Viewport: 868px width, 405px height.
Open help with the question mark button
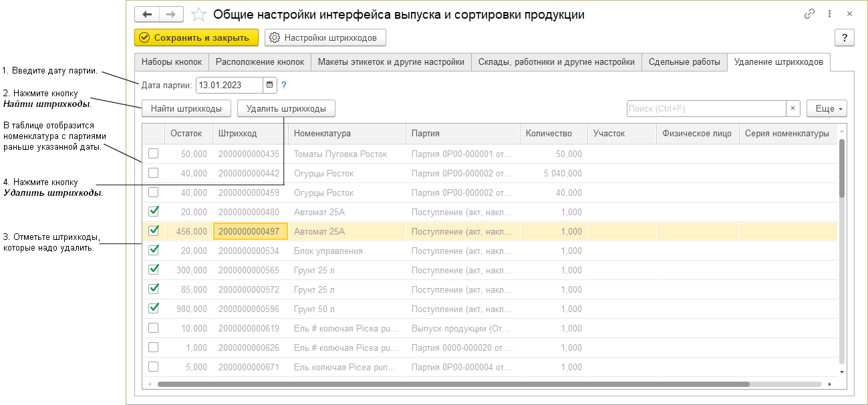[x=845, y=37]
